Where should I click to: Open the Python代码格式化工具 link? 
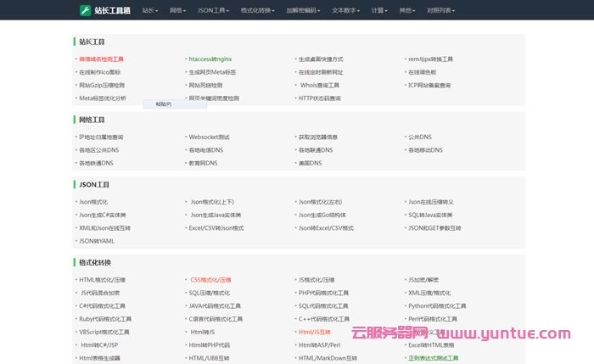(x=437, y=305)
